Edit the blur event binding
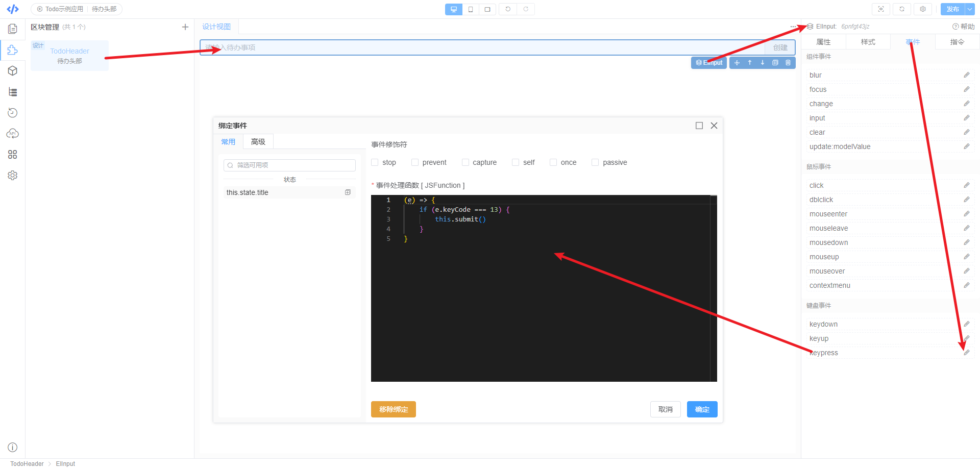The width and height of the screenshot is (980, 469). (x=967, y=75)
